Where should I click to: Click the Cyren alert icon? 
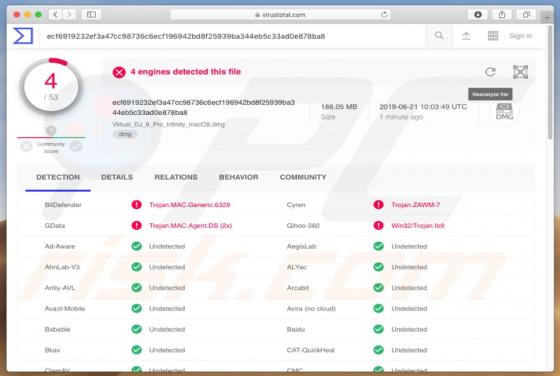click(x=379, y=205)
